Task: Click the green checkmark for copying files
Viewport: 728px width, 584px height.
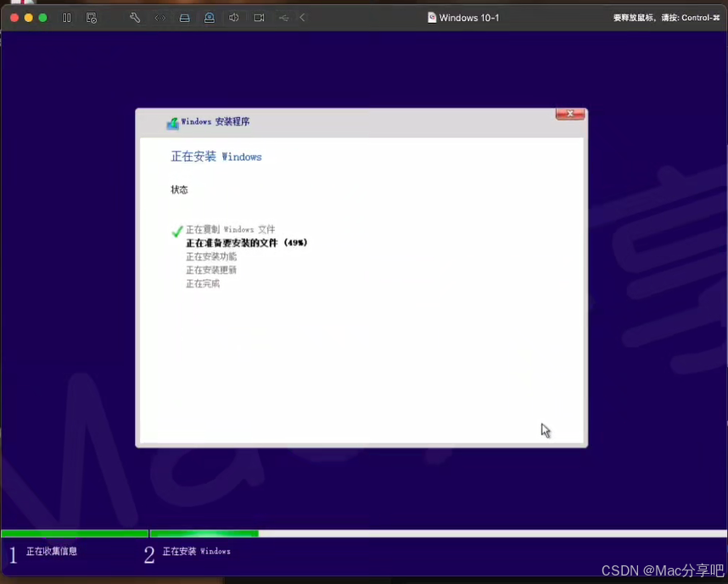Action: pos(176,231)
